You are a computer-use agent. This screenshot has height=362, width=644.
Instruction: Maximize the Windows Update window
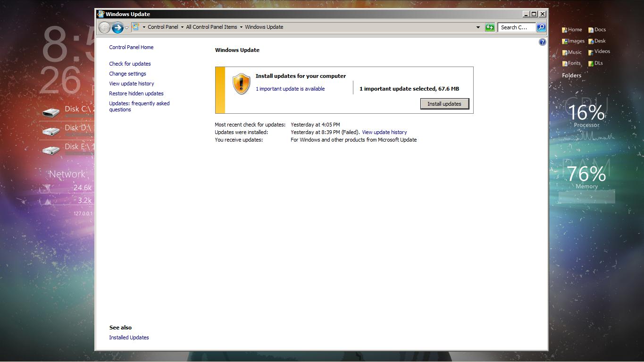(x=534, y=14)
